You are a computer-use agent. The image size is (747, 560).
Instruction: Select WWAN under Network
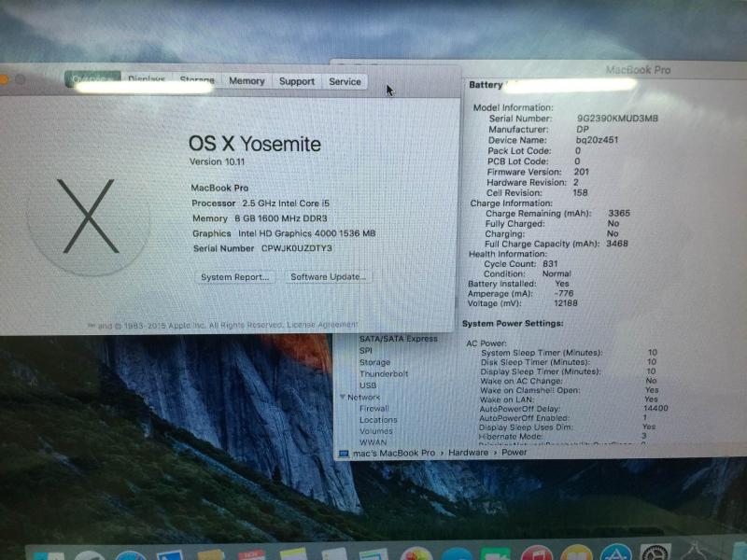click(x=373, y=442)
